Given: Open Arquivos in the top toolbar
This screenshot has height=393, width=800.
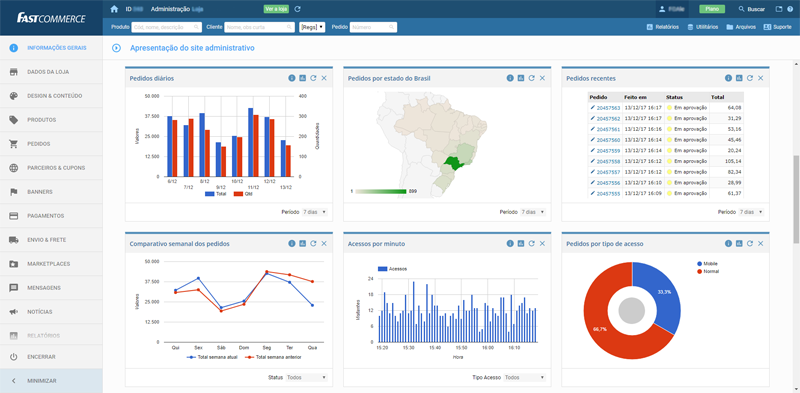Looking at the screenshot, I should 741,27.
